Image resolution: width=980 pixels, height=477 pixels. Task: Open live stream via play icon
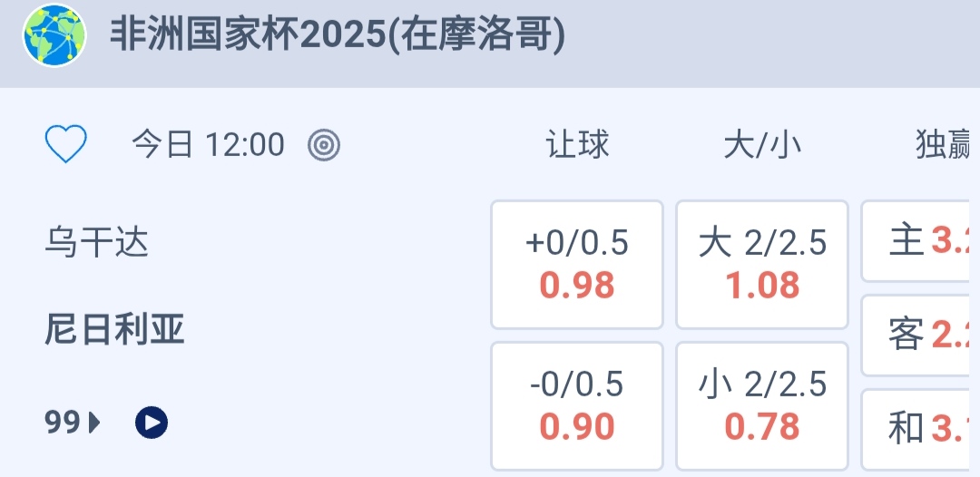(152, 422)
